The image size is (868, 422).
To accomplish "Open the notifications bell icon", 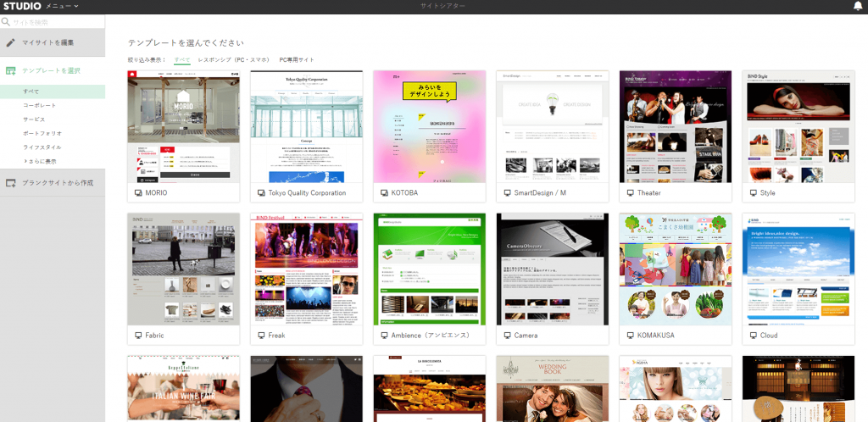I will pos(858,6).
